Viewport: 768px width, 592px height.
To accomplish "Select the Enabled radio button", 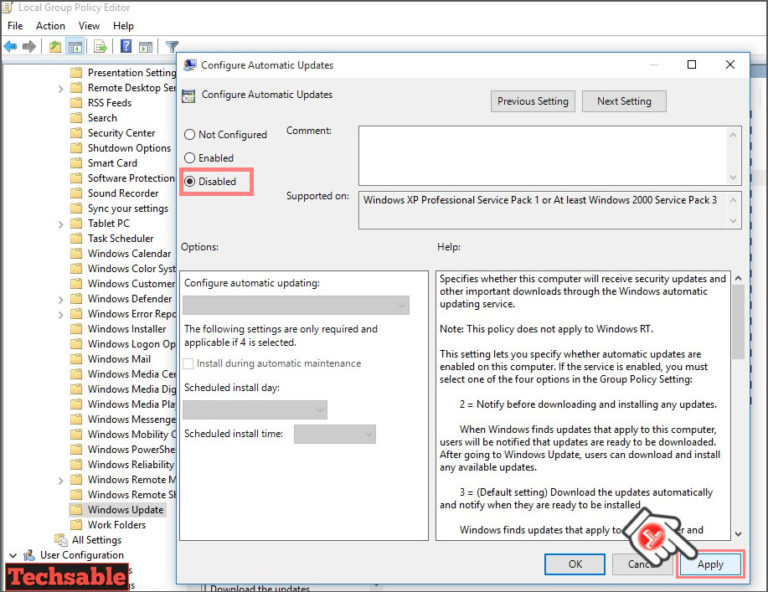I will point(189,158).
